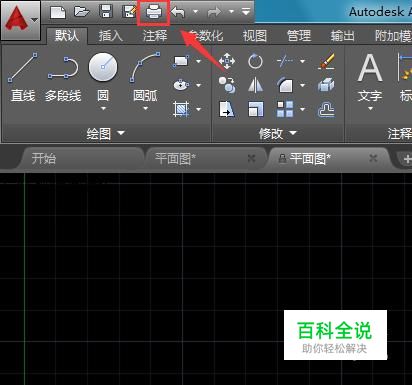Expand the 圆弧 arc options arrow
This screenshot has width=412, height=385.
(x=145, y=108)
